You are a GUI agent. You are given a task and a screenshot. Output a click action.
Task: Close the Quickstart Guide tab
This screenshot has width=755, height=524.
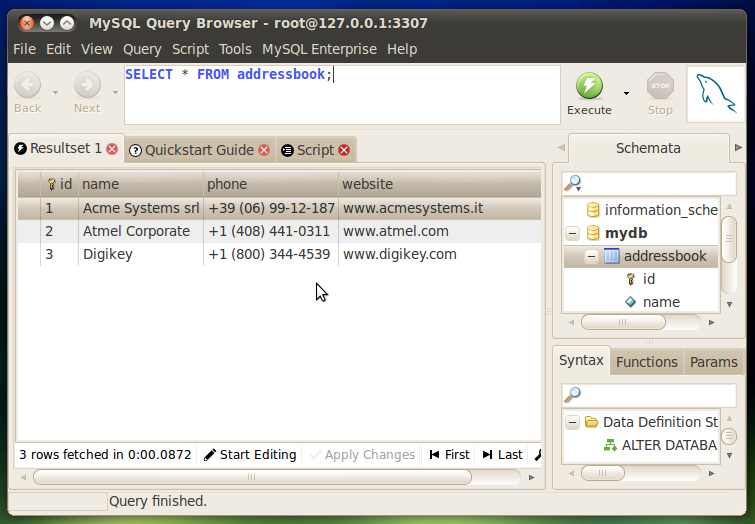[x=264, y=150]
